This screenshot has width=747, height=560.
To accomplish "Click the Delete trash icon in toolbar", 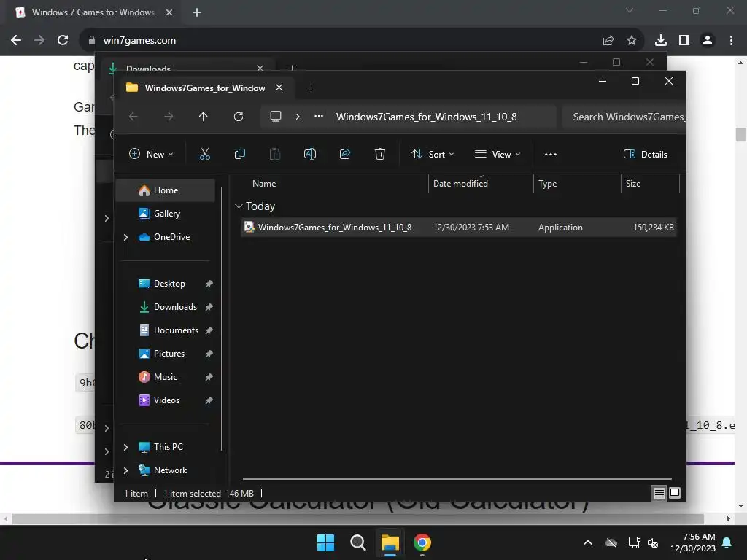I will (x=379, y=155).
